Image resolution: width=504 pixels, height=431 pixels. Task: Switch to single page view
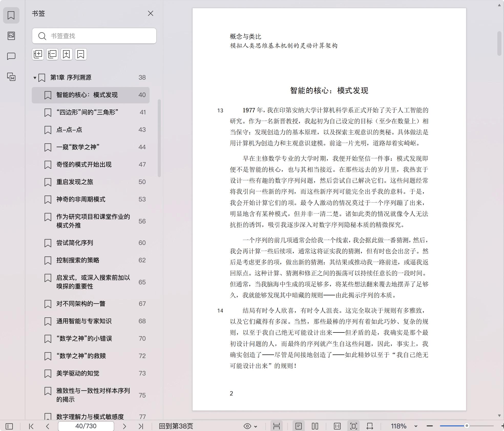(x=299, y=426)
